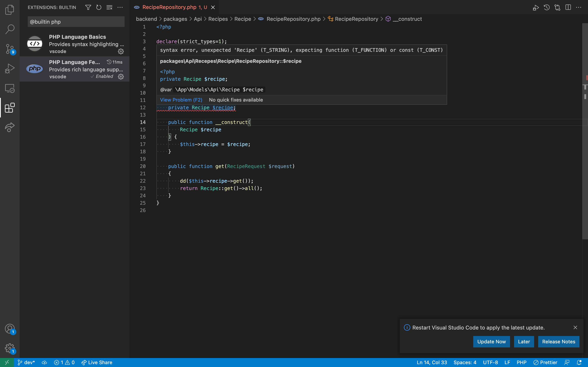Open Manage gear for PHP Language Basics
The image size is (588, 367).
[x=121, y=51]
